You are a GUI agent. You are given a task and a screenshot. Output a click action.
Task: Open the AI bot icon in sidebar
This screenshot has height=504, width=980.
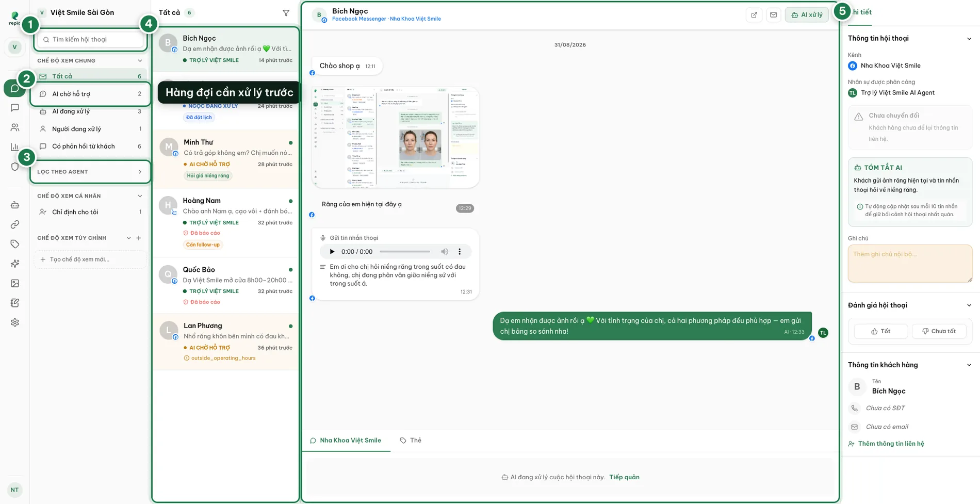click(x=15, y=205)
